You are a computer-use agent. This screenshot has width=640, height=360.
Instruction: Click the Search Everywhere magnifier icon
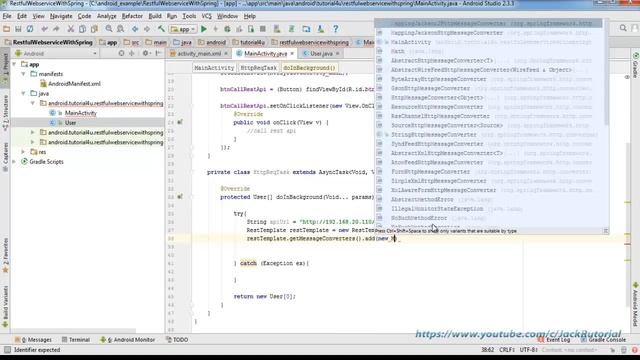[x=623, y=28]
